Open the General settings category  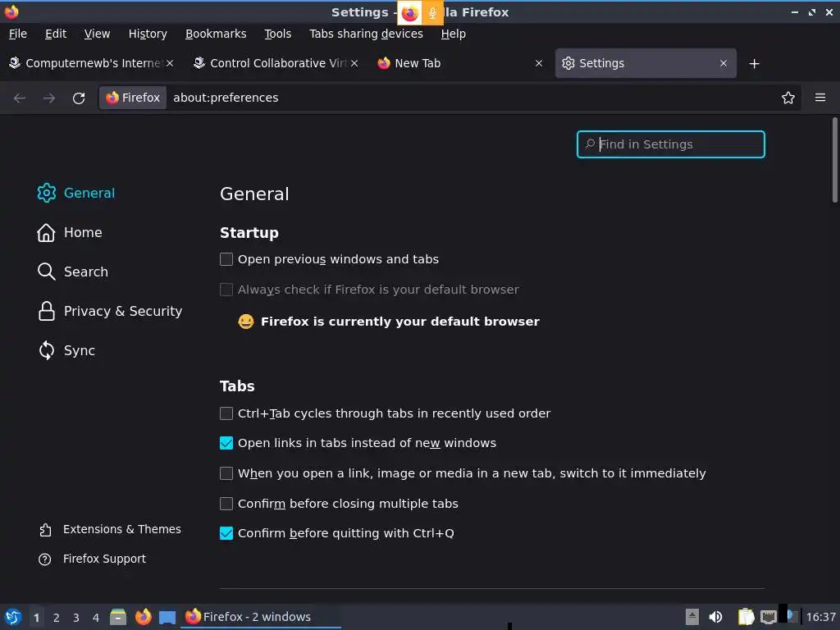(x=76, y=193)
